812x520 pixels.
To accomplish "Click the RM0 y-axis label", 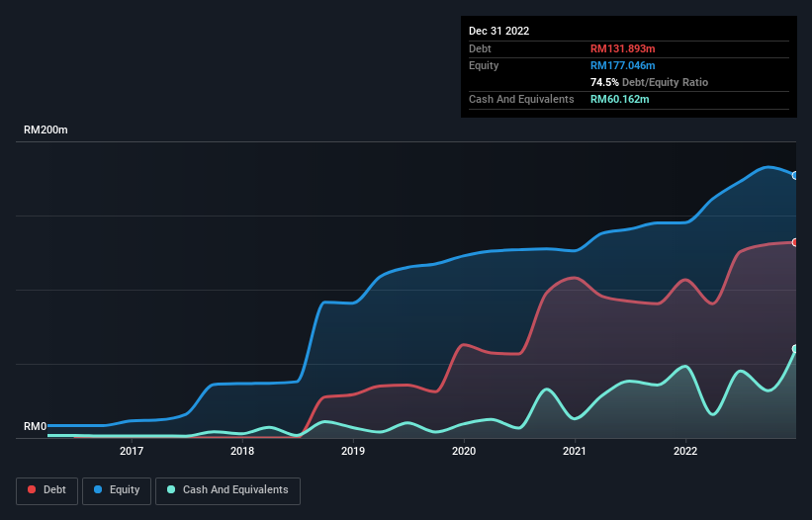I will pyautogui.click(x=36, y=426).
